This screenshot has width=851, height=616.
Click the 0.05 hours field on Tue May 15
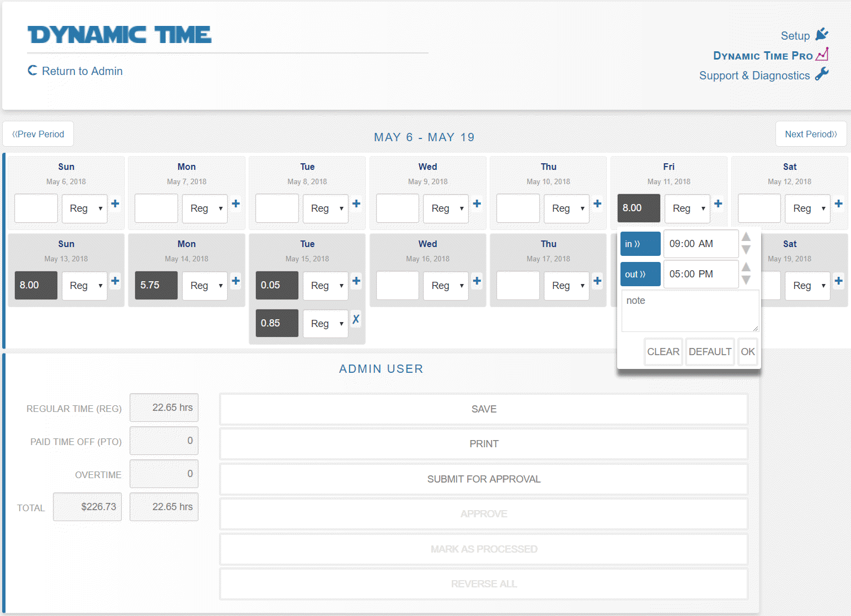tap(277, 285)
